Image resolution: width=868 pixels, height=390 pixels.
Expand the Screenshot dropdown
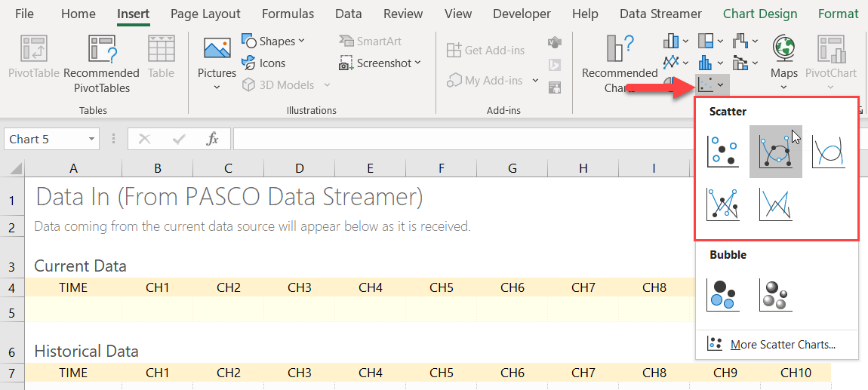(380, 63)
